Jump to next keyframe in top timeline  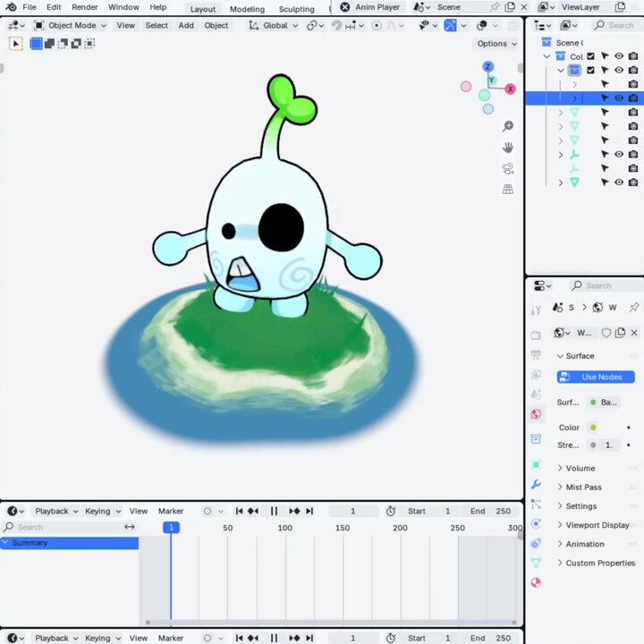point(294,511)
